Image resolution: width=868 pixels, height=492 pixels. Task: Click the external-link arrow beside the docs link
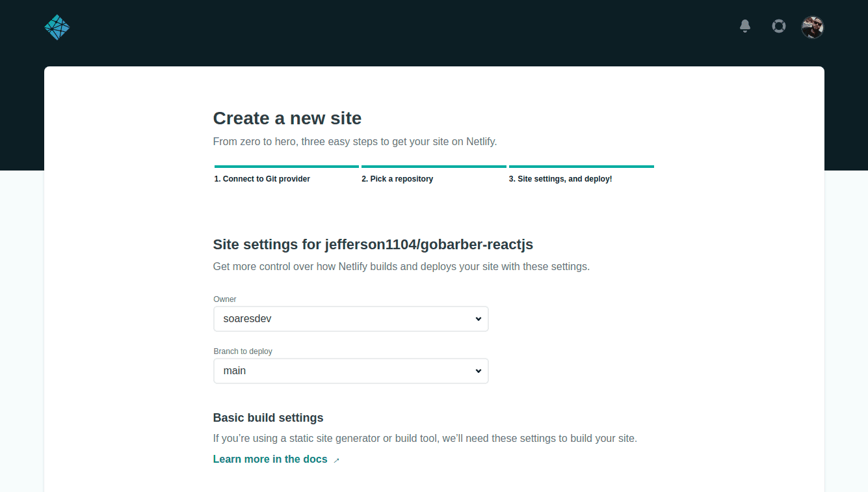pos(336,460)
